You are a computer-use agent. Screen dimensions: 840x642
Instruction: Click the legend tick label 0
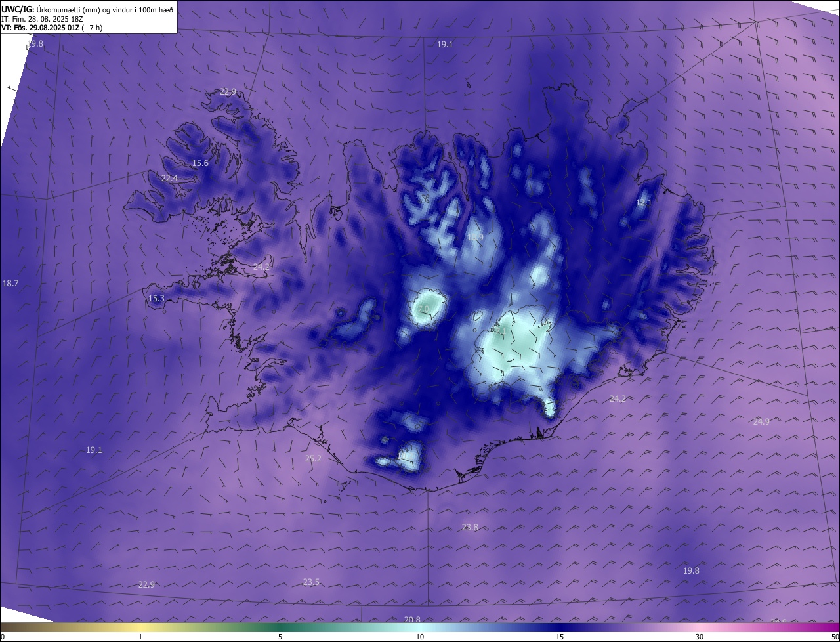coord(3,637)
